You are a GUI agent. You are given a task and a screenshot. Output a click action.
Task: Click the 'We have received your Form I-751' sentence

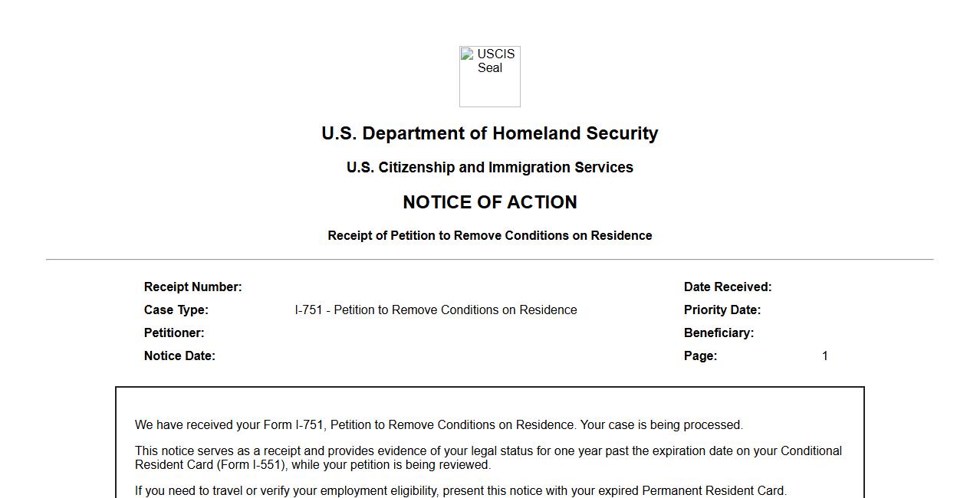[354, 424]
